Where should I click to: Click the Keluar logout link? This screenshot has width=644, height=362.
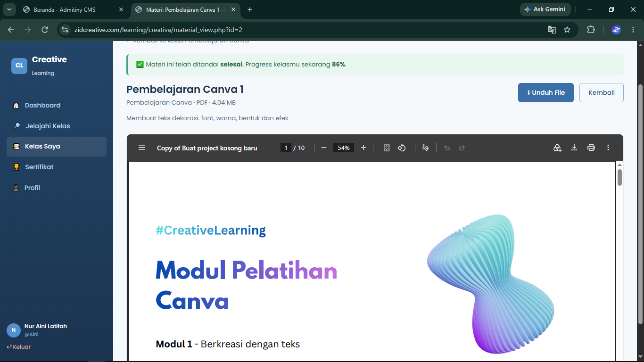(19, 347)
